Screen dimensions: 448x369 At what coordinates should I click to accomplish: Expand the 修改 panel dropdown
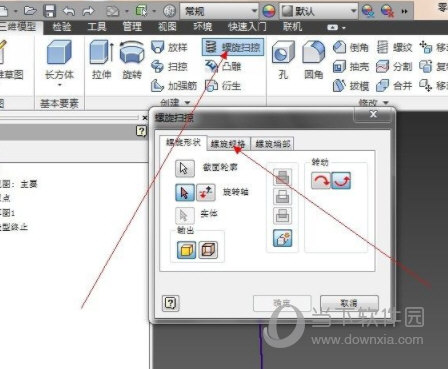(x=386, y=103)
